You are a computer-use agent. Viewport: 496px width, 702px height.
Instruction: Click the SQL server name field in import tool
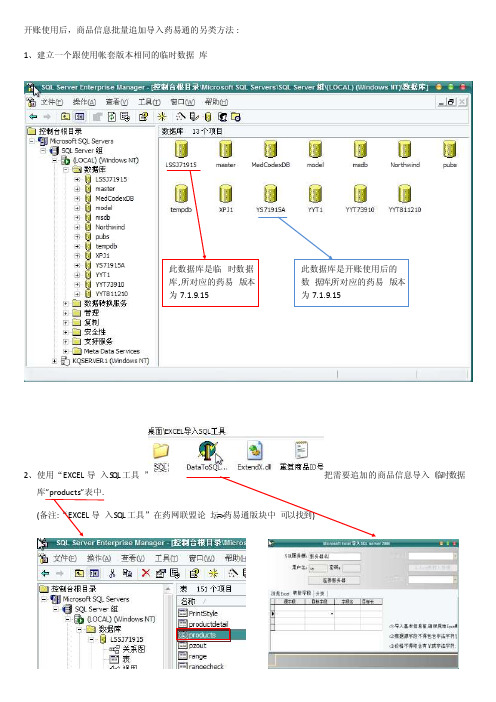tap(334, 556)
